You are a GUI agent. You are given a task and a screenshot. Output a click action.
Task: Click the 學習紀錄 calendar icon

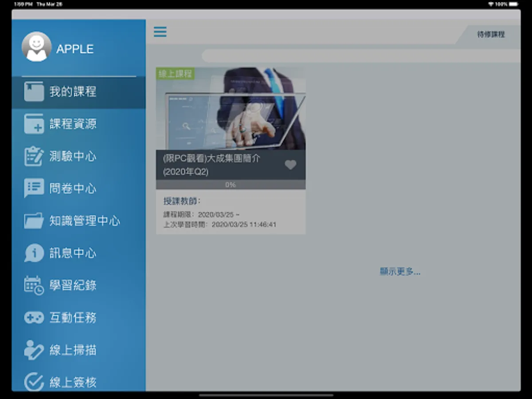click(35, 285)
